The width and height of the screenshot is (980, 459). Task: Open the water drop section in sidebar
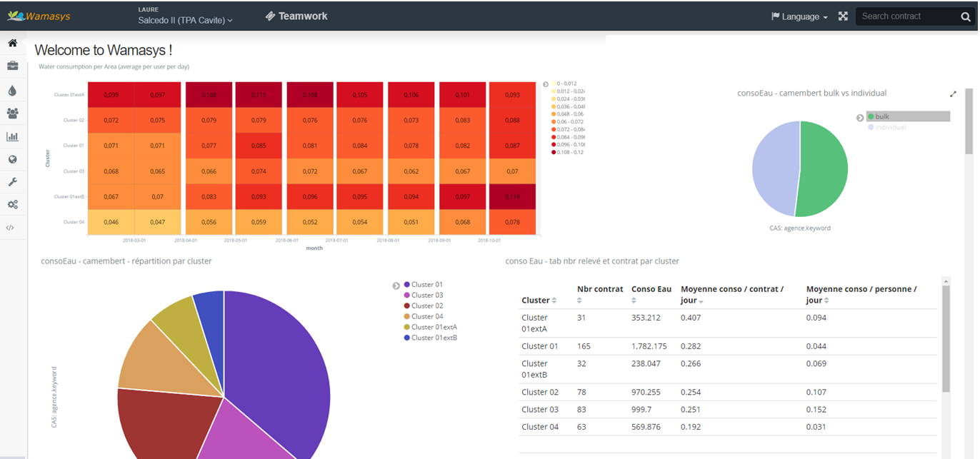tap(12, 90)
